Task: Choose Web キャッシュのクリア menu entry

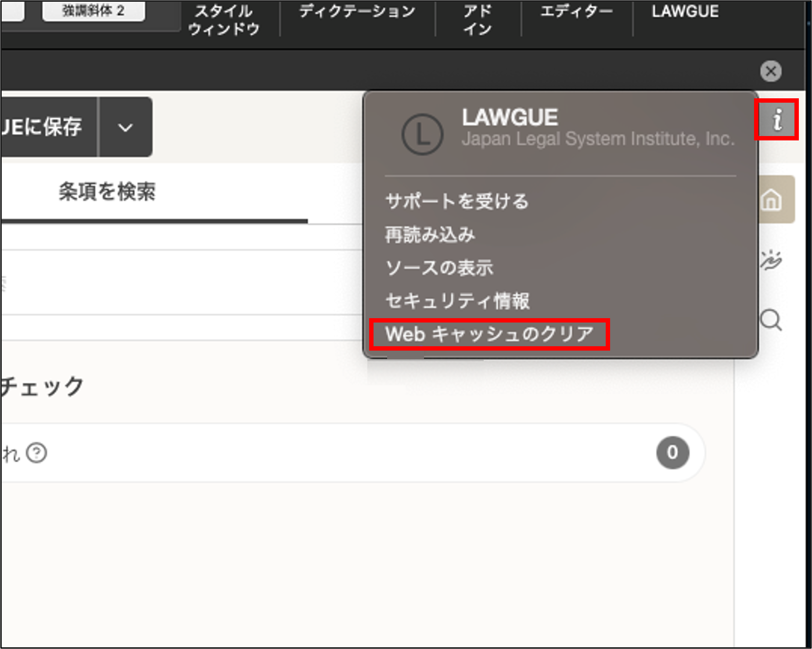Action: (489, 333)
